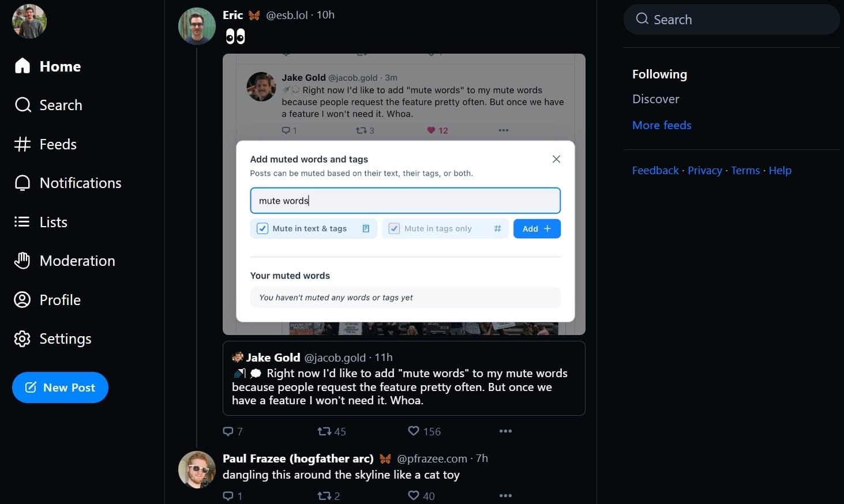
Task: Open the More feeds link
Action: point(662,125)
